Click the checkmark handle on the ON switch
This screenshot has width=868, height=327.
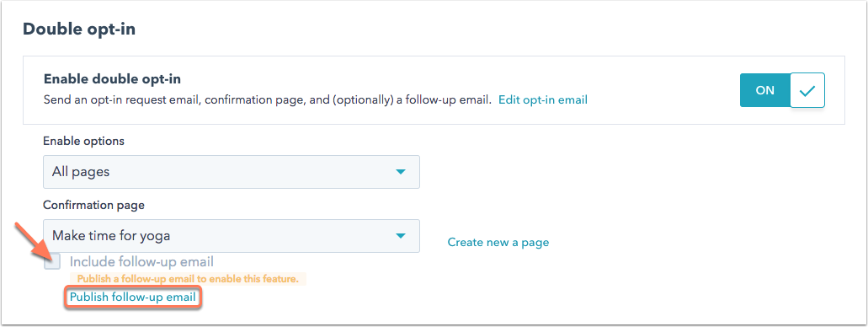[x=807, y=90]
